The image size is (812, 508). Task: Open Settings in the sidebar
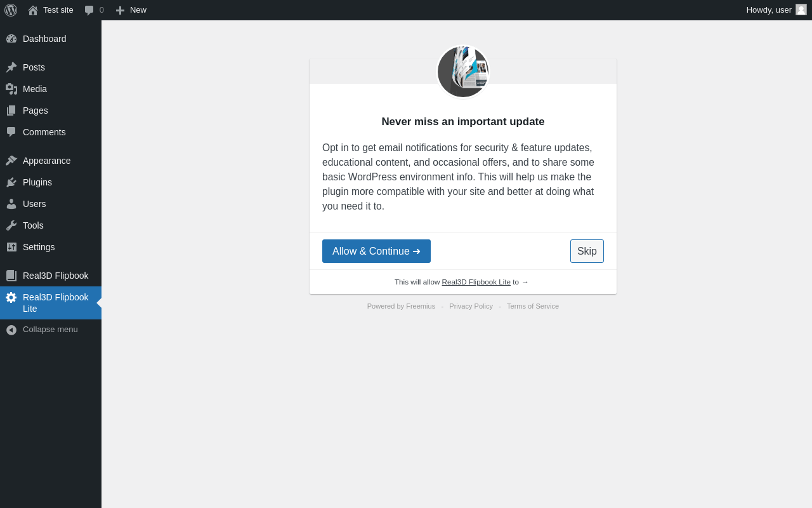(39, 247)
